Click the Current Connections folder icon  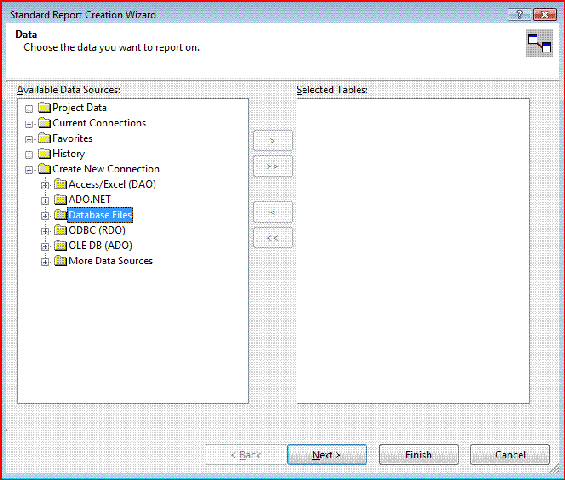coord(44,123)
